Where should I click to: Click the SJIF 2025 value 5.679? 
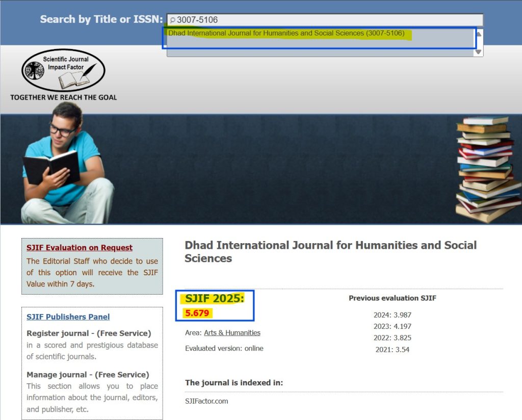197,313
